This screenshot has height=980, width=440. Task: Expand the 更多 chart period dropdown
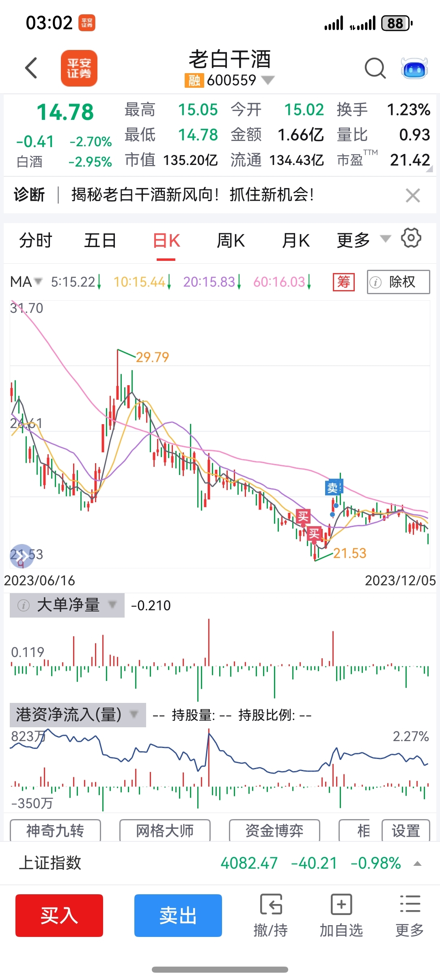(364, 240)
